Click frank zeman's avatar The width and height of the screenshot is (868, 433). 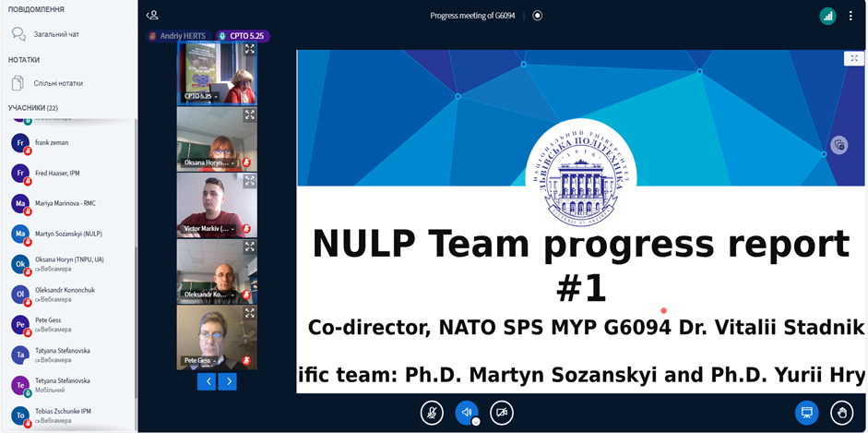click(x=20, y=143)
